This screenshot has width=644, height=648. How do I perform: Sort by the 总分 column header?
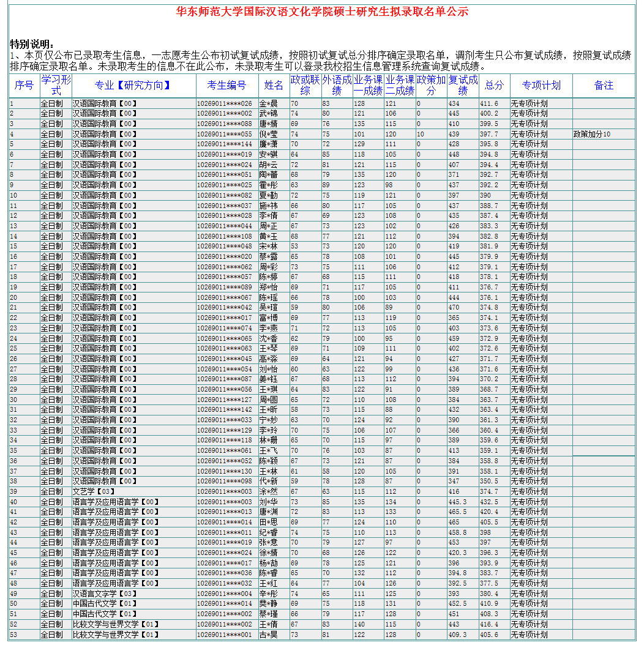click(494, 86)
